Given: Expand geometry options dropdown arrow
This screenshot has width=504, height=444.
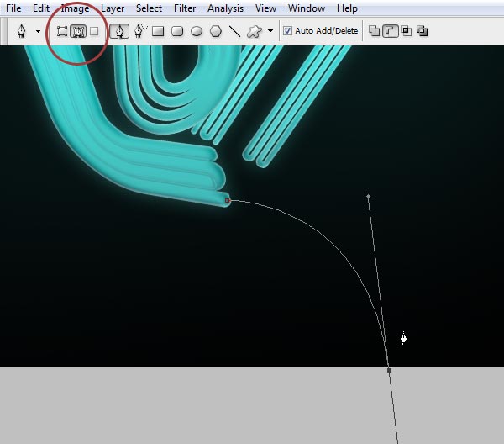Looking at the screenshot, I should pos(270,31).
